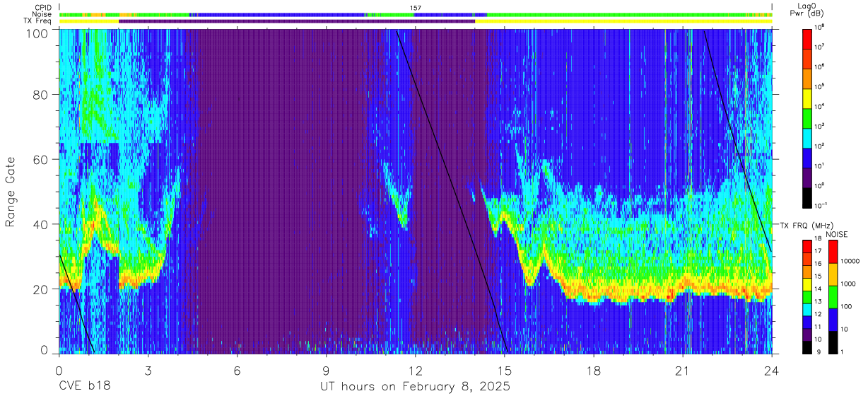Click the green 100–1000 NOISE swatch

833,296
